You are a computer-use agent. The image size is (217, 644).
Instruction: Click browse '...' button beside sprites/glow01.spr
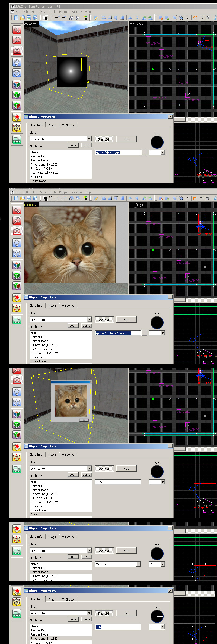pos(144,153)
